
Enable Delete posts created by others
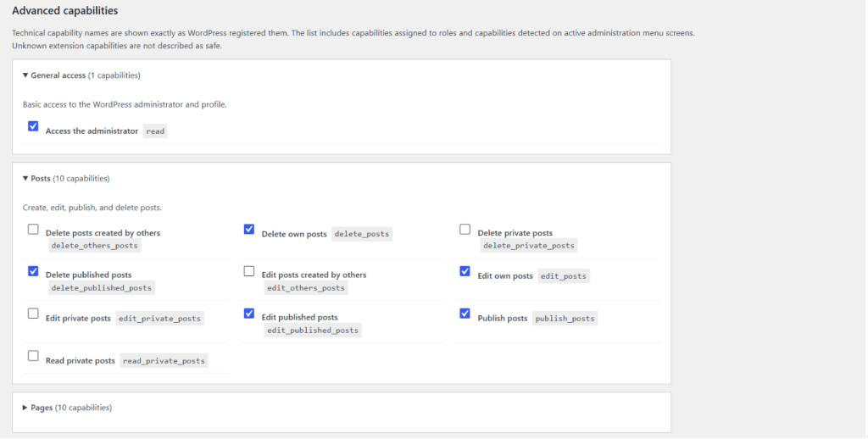[x=33, y=229]
